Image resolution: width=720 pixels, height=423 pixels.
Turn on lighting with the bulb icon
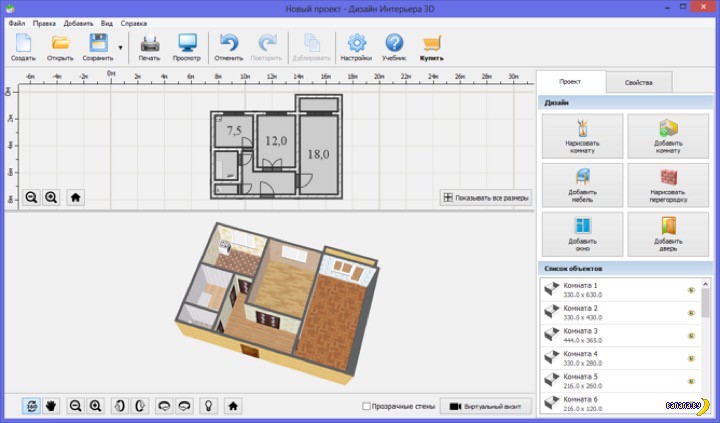pos(210,406)
